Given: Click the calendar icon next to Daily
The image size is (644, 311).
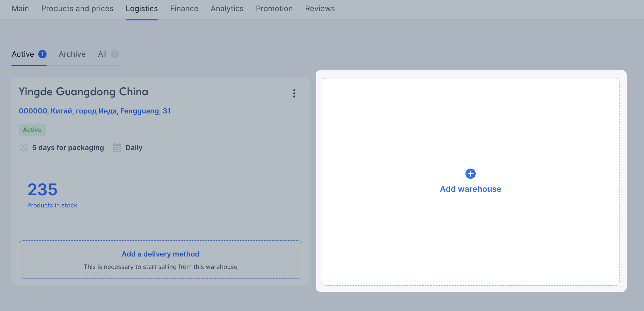Looking at the screenshot, I should point(117,148).
